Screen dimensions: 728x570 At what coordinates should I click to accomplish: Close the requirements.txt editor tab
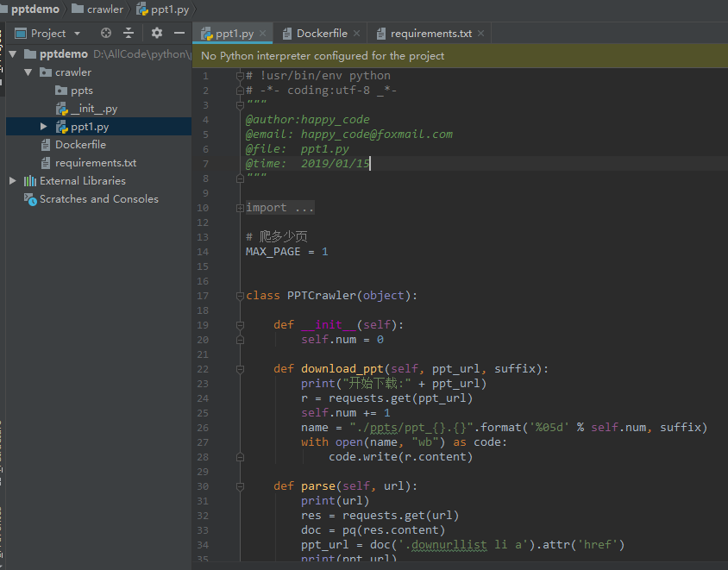click(x=480, y=34)
